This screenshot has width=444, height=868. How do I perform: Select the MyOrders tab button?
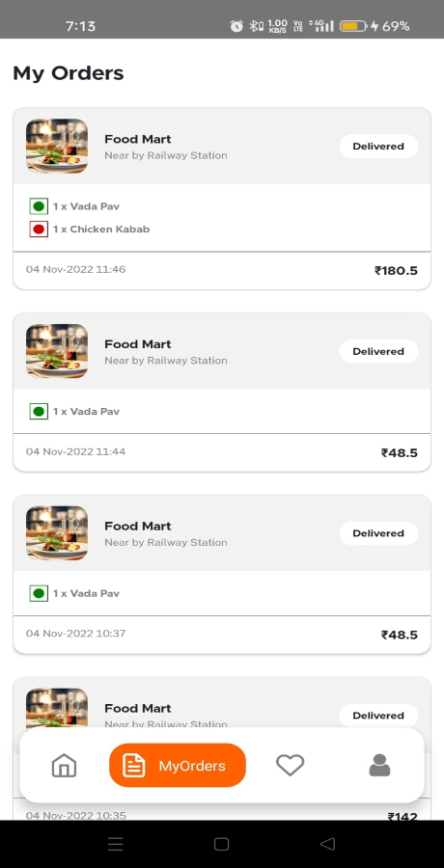point(178,766)
